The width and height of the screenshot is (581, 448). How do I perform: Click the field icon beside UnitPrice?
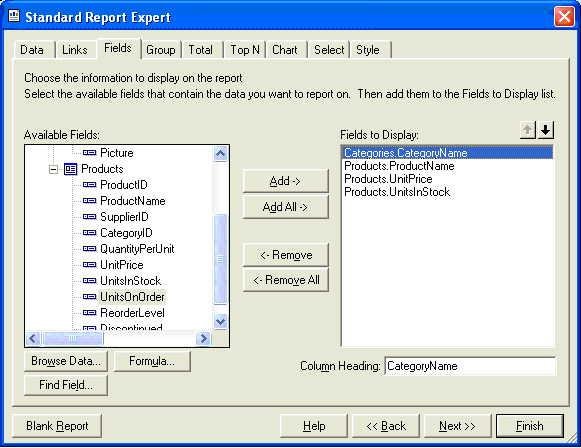(x=89, y=265)
